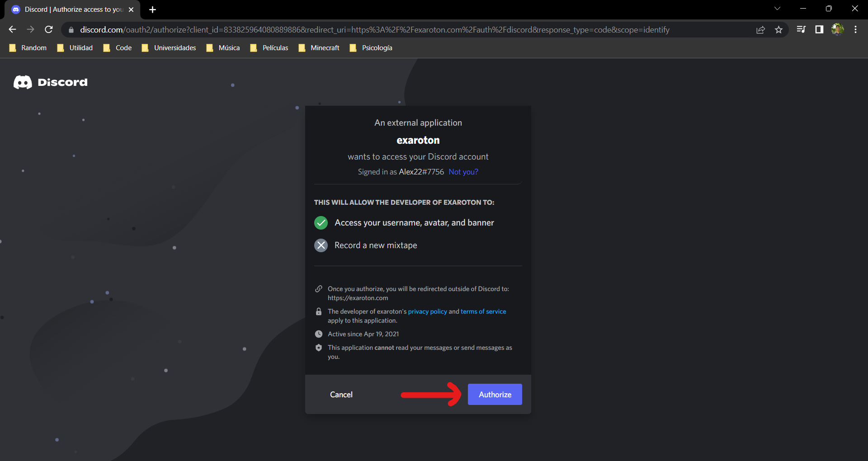Open the Música bookmarks folder

click(x=223, y=48)
